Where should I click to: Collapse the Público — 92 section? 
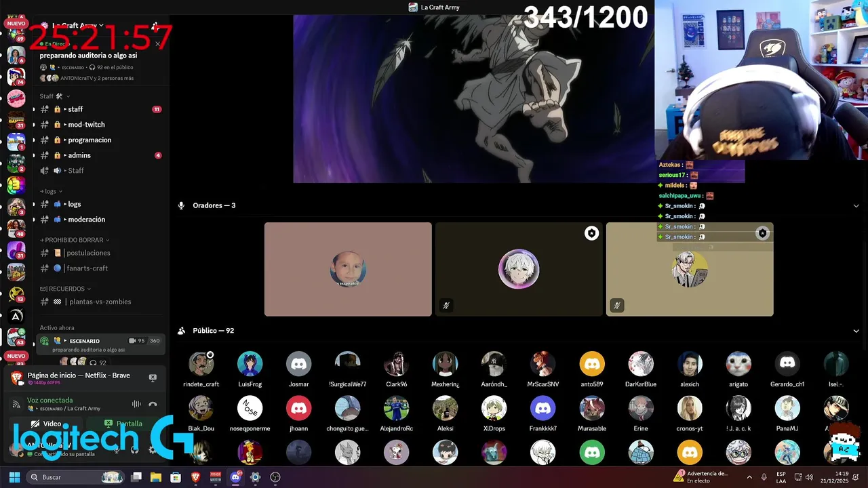coord(856,331)
